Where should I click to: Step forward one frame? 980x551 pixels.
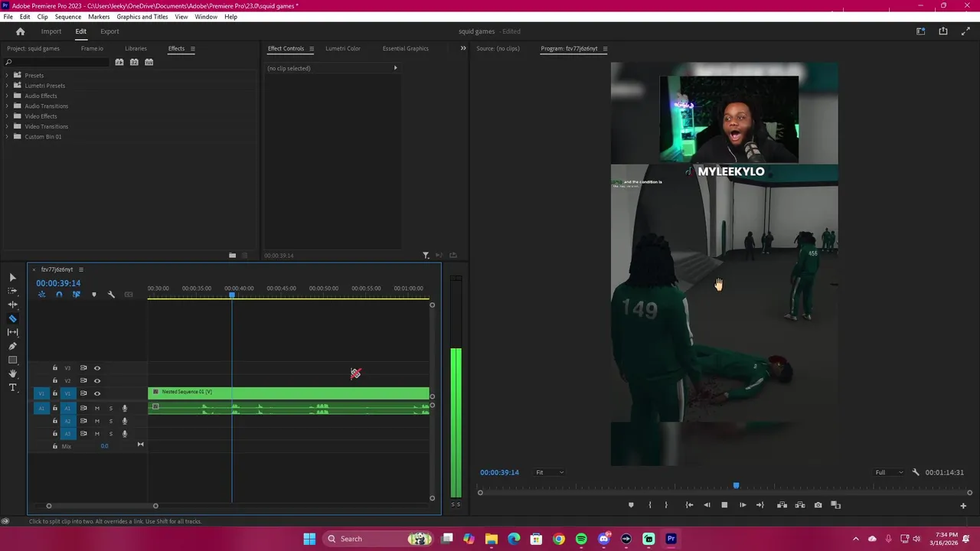pyautogui.click(x=743, y=505)
